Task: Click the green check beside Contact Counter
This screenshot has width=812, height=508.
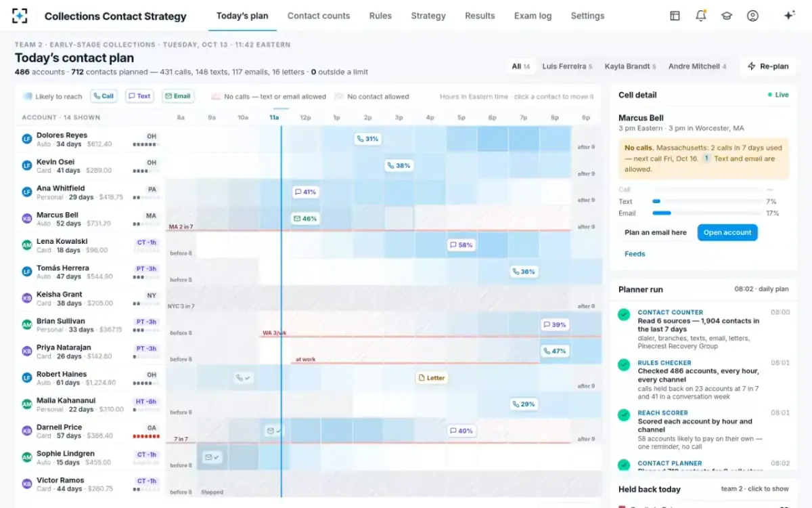Action: (x=624, y=314)
